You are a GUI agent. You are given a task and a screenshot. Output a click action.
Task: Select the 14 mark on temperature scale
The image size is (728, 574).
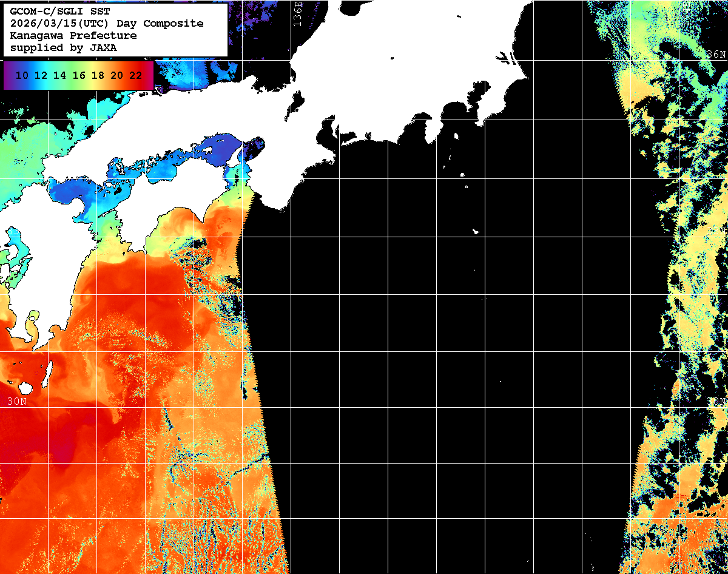click(59, 76)
